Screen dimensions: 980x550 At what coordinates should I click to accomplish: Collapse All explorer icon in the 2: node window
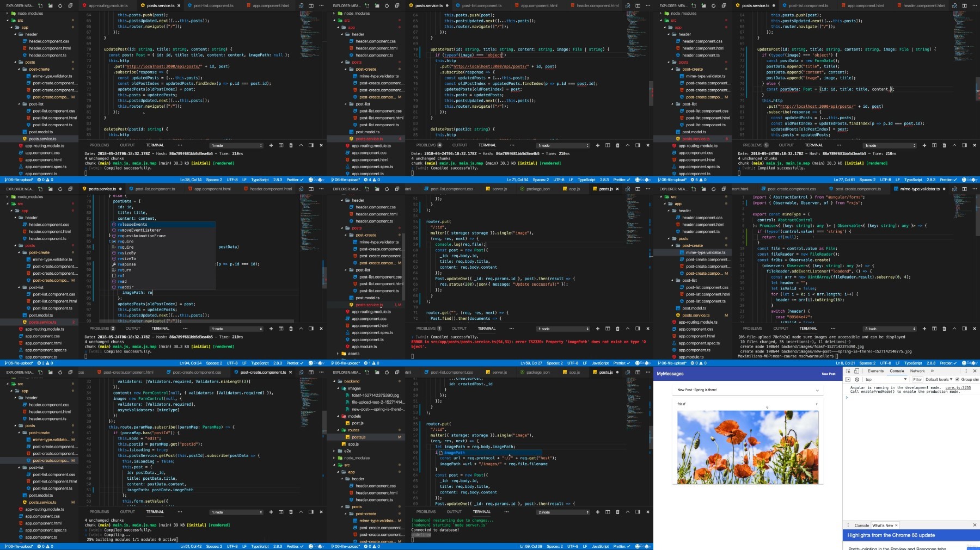397,372
